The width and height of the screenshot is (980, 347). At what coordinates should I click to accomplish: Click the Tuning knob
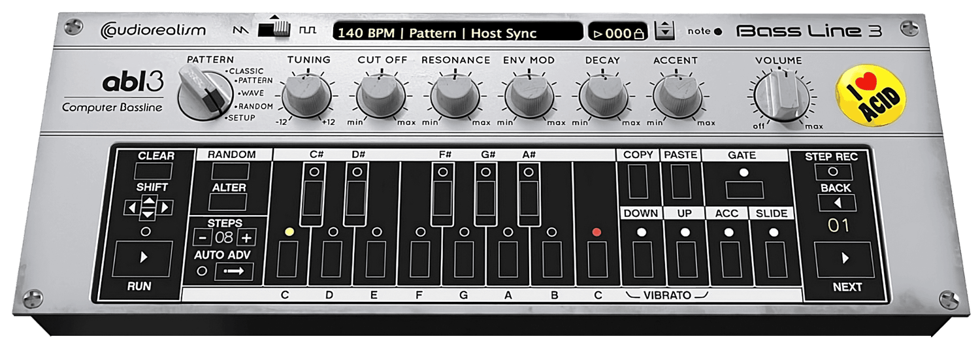306,95
